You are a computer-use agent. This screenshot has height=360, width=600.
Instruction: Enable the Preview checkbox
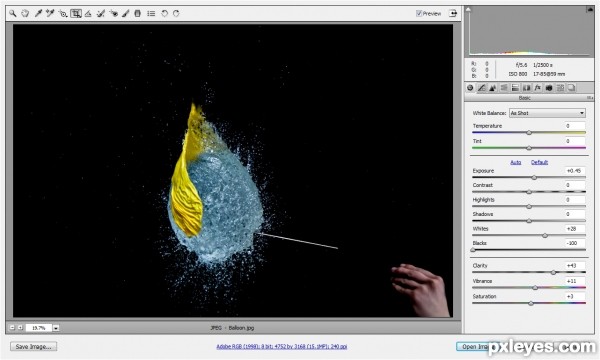(x=419, y=13)
